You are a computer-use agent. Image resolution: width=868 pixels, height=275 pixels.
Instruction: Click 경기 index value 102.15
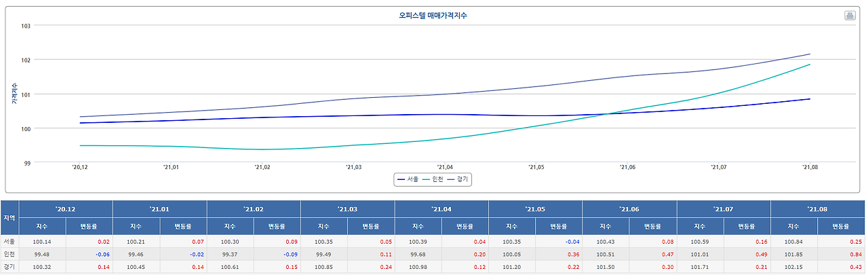click(793, 266)
